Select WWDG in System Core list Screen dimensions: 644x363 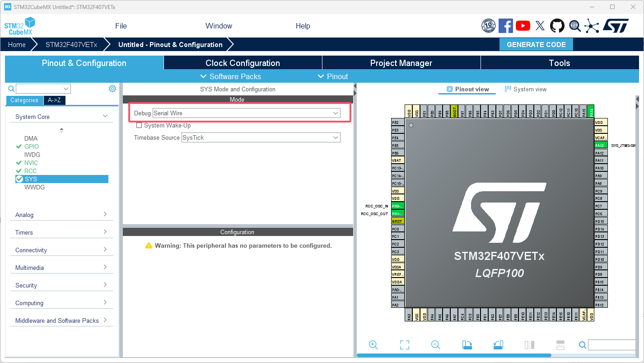pos(34,187)
